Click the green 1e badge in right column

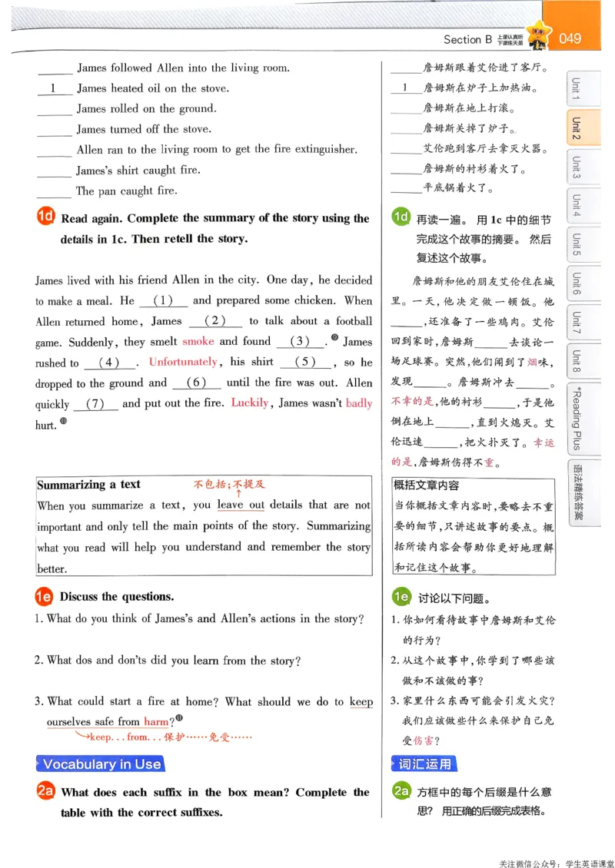400,596
